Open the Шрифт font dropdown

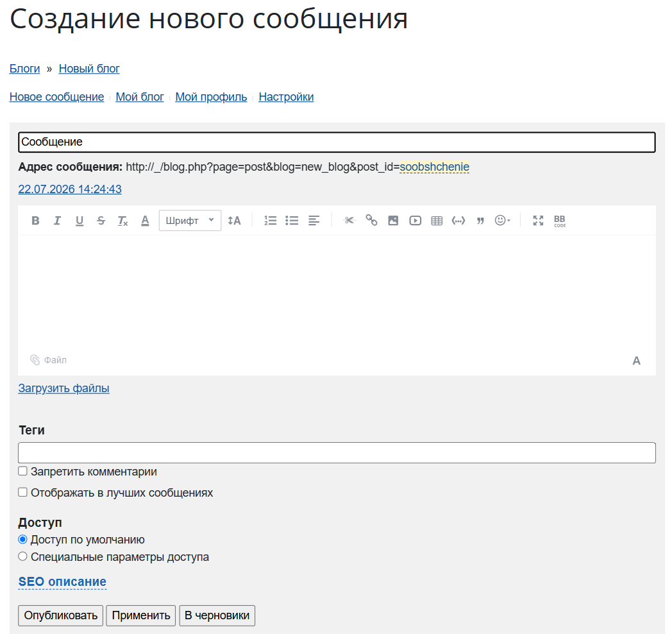coord(190,221)
